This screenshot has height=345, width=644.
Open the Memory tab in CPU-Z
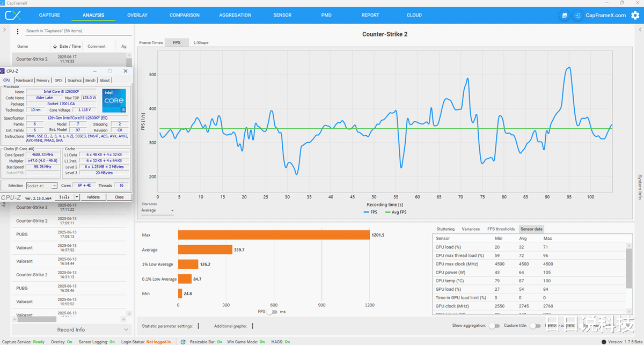[43, 80]
